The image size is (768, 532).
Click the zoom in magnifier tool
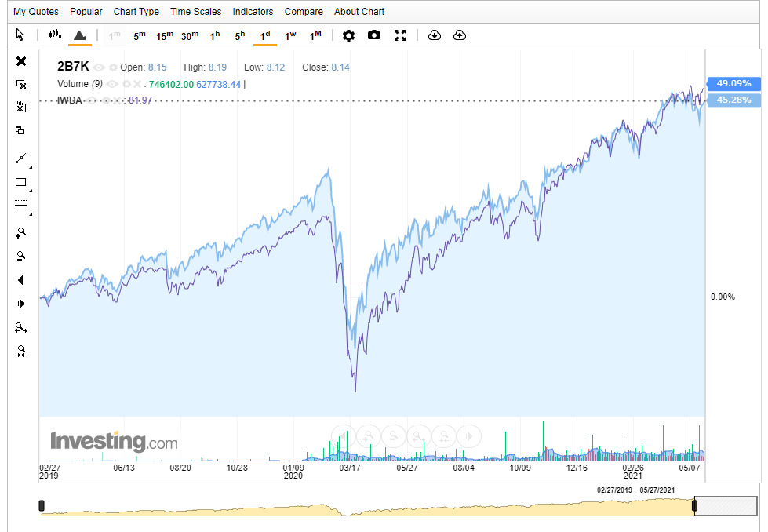(21, 232)
